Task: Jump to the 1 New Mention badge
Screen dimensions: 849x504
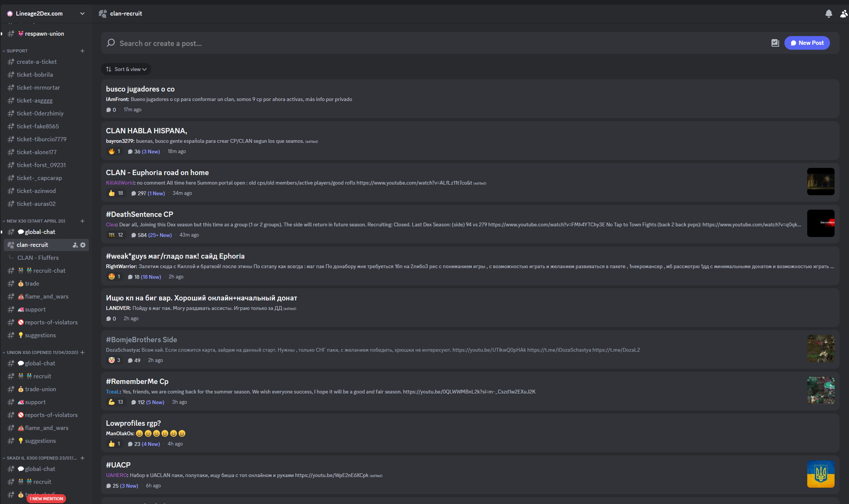Action: [x=46, y=499]
